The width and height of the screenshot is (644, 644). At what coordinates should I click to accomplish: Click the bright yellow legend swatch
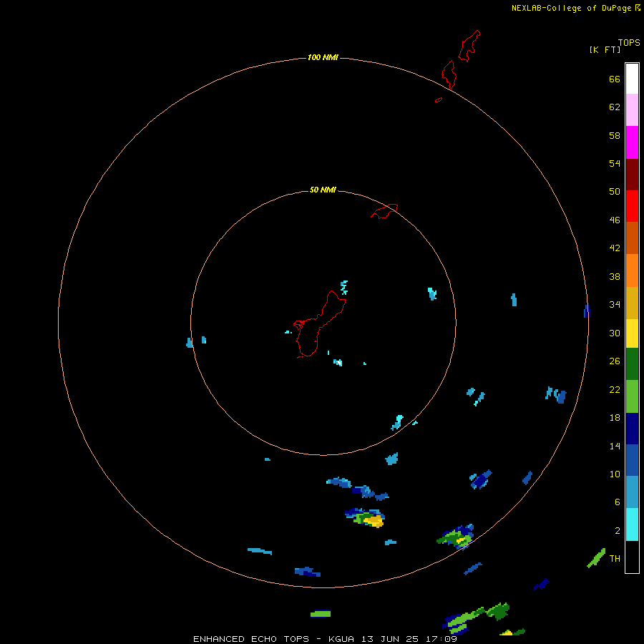632,333
